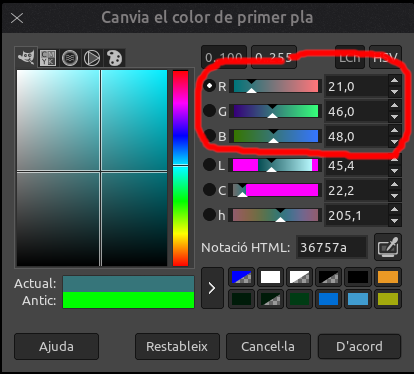This screenshot has height=374, width=414.
Task: Click the G value field showing 46,0
Action: 356,111
